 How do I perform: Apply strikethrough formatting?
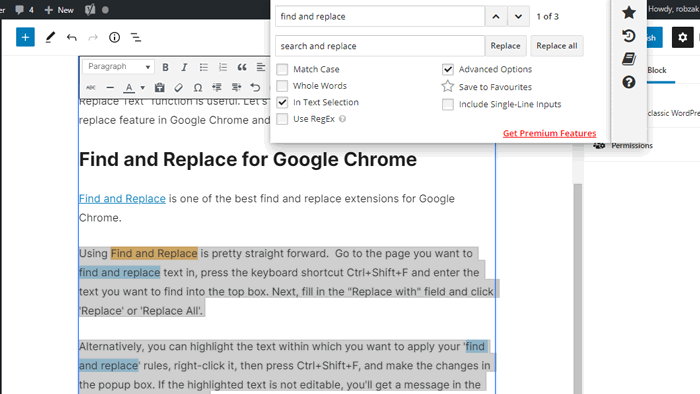[91, 87]
